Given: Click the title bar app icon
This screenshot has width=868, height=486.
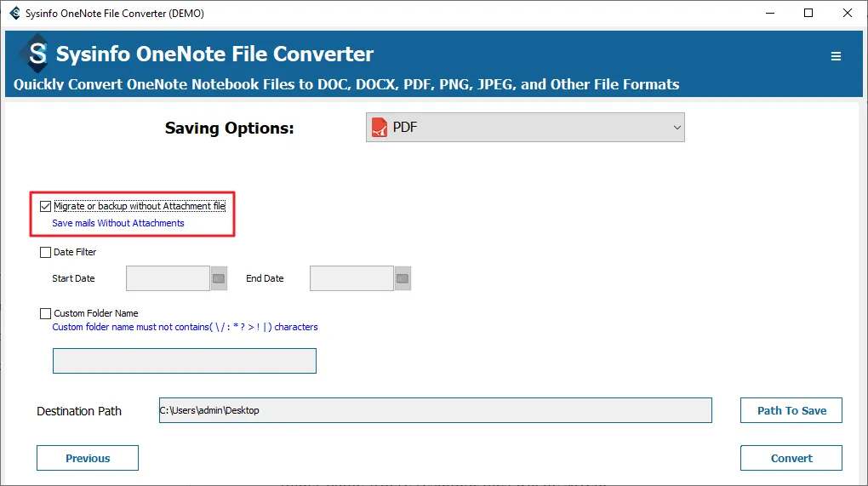Looking at the screenshot, I should [x=15, y=13].
